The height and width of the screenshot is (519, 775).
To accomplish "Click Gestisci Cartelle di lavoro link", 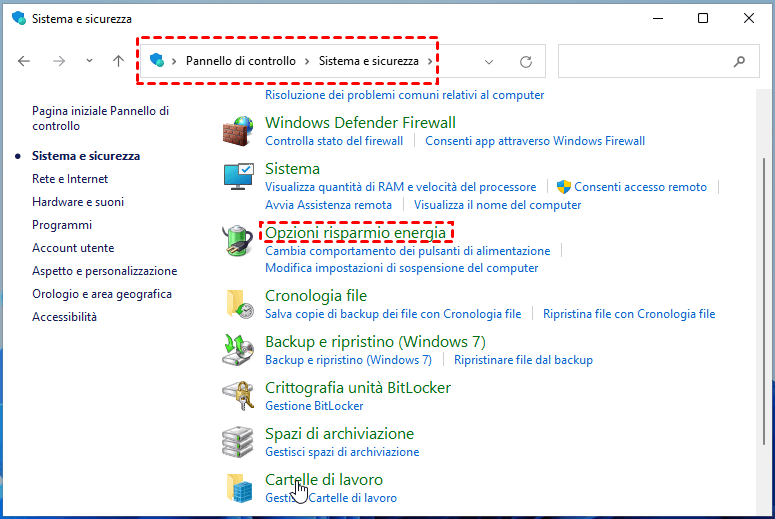I will coord(331,498).
